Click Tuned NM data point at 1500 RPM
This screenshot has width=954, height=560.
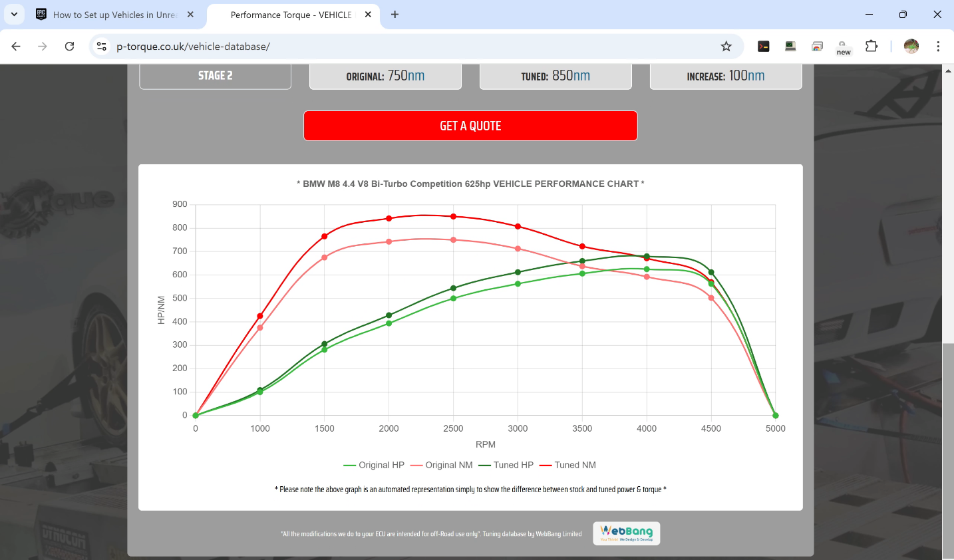point(325,236)
